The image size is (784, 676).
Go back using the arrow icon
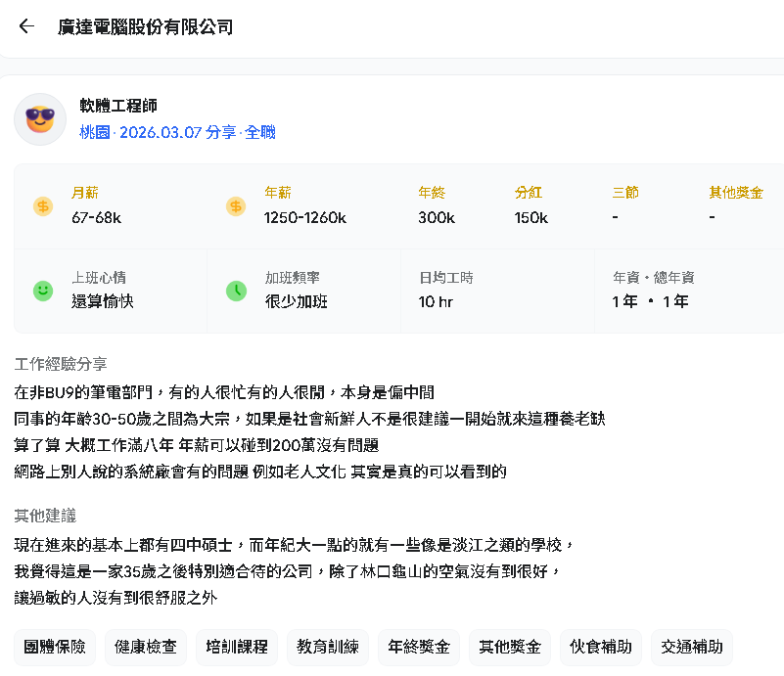point(26,26)
